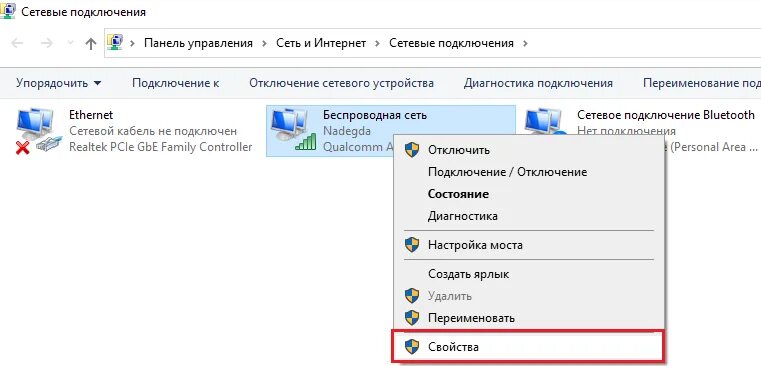Expand chevron after Сеть и Интернет breadcrumb
This screenshot has width=761, height=366.
377,43
